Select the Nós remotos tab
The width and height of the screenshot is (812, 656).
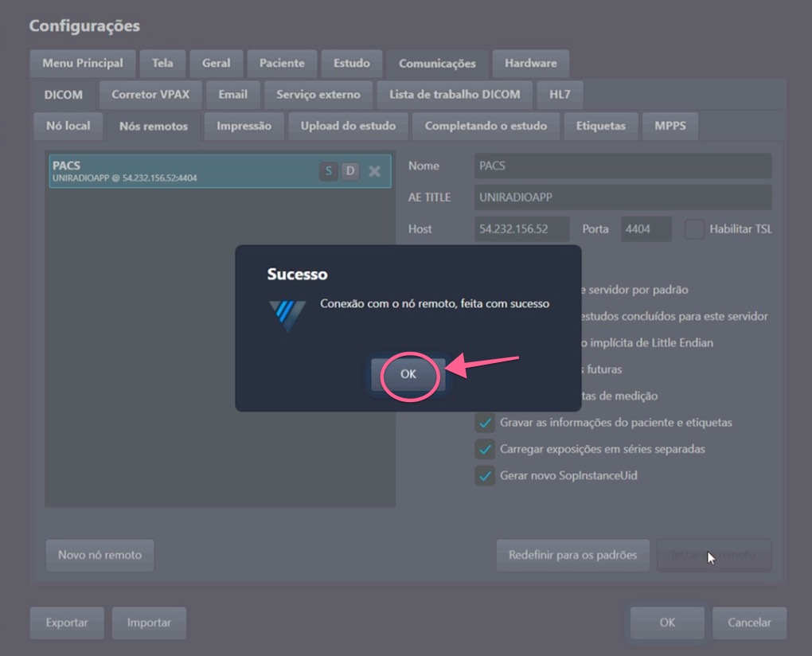pyautogui.click(x=154, y=127)
